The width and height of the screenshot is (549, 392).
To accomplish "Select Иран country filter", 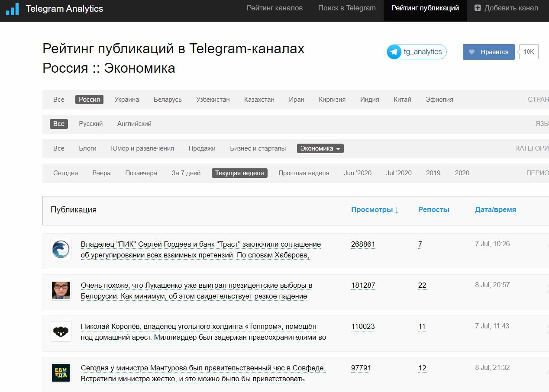I will click(297, 100).
